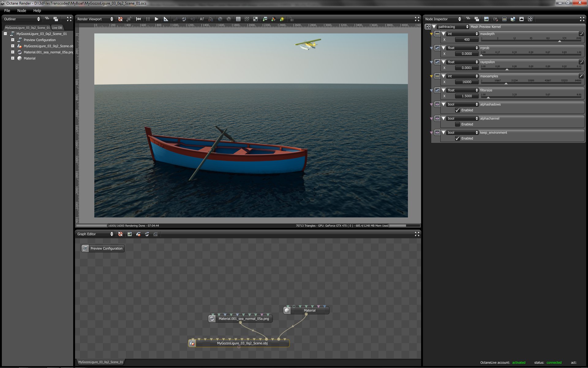Uncheck keep_environment Enabled checkbox
The width and height of the screenshot is (588, 368).
pos(458,138)
